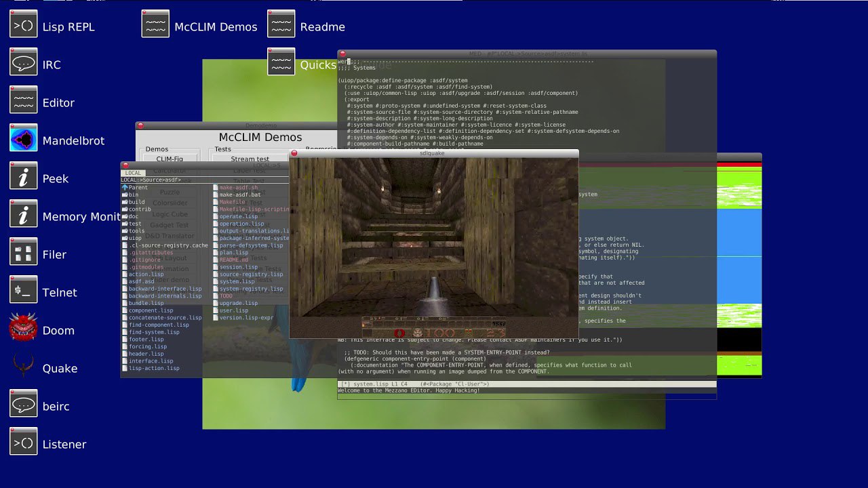Screen dimensions: 868x488
Task: Open version.lisp-expr in Filer
Action: [243, 318]
